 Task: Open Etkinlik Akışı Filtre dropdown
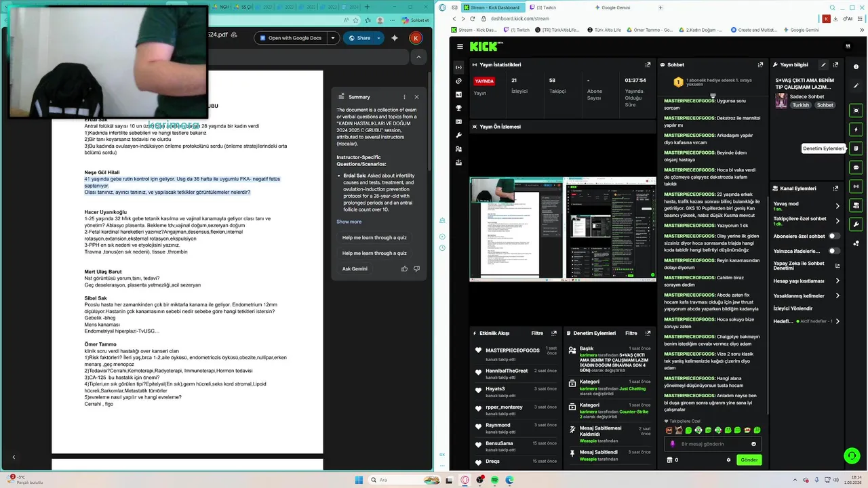click(537, 333)
